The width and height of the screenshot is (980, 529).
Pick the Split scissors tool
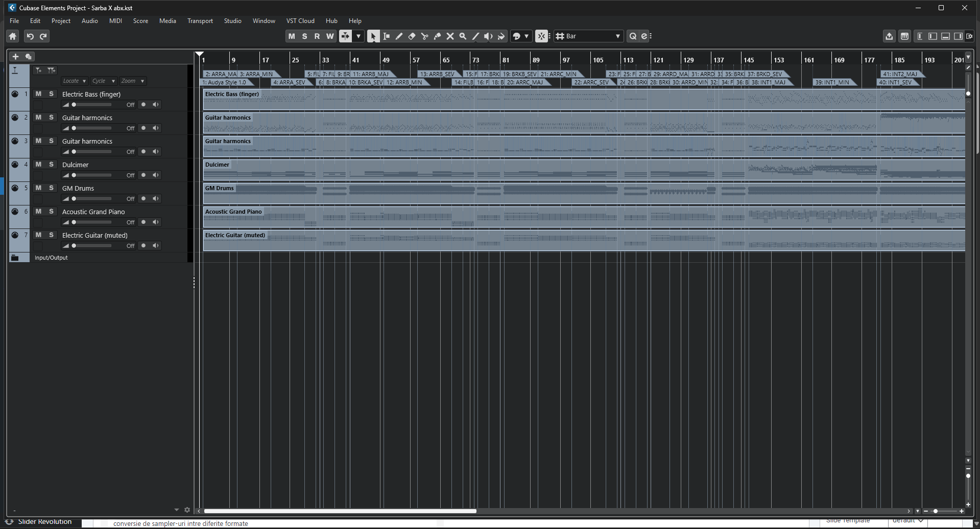pyautogui.click(x=424, y=36)
